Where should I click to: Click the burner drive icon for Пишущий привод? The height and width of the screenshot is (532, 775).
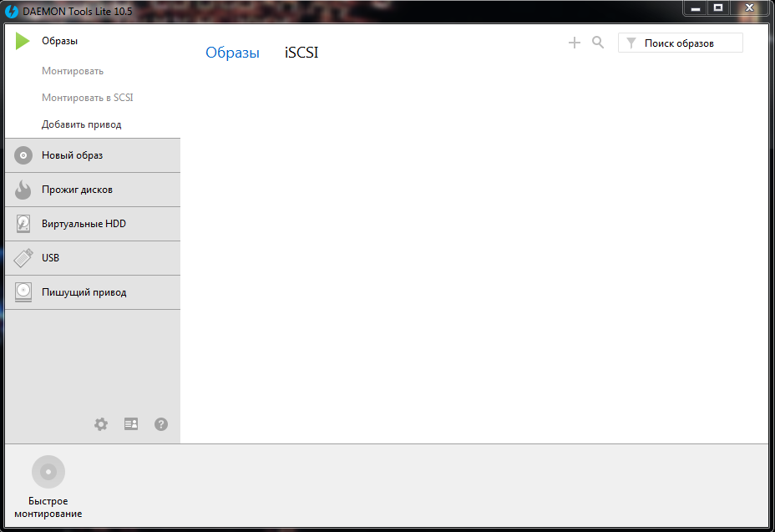[x=23, y=291]
